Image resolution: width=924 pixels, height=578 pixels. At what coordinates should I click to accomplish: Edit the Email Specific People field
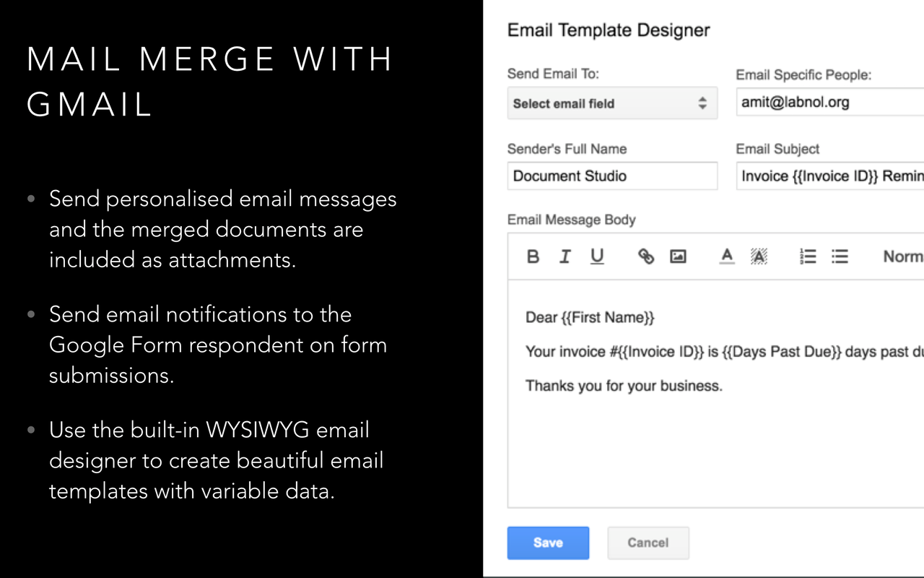[830, 102]
